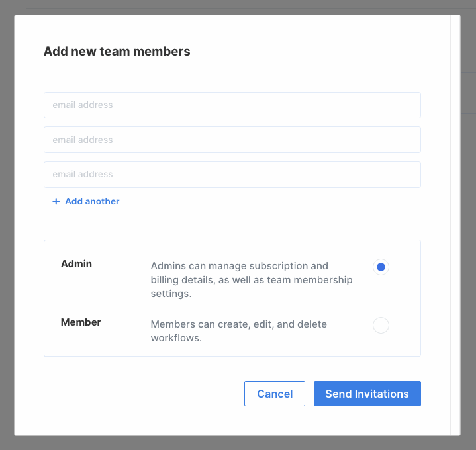This screenshot has width=476, height=450.
Task: Click the Add another link text
Action: point(92,201)
